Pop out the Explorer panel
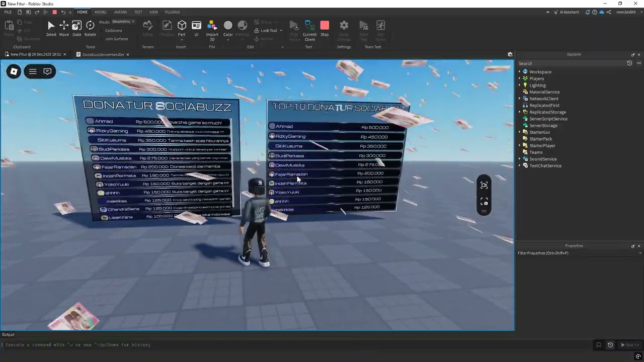The width and height of the screenshot is (644, 362). 633,54
